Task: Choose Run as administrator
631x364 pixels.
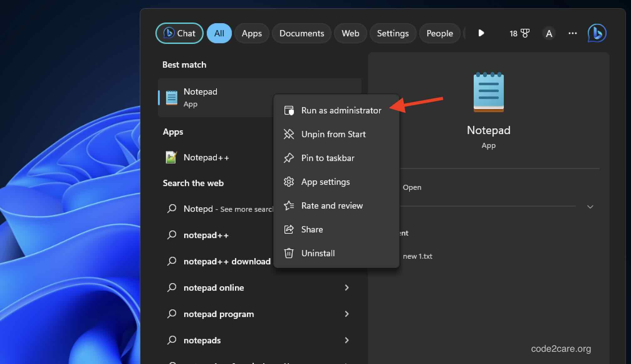Action: (x=341, y=110)
